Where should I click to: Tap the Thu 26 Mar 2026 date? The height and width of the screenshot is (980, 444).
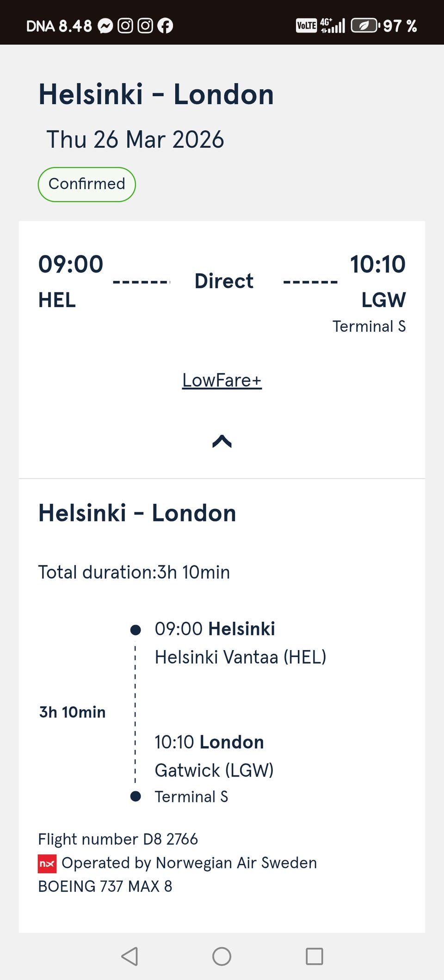135,139
